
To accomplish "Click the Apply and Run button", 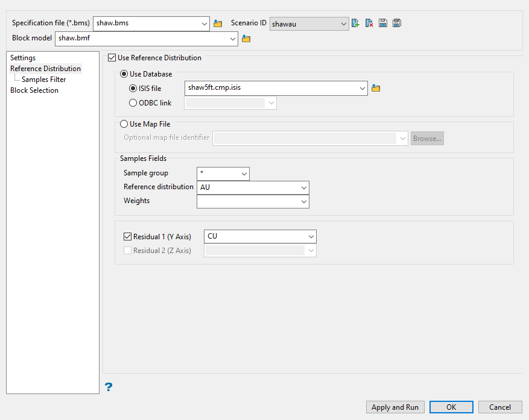I will click(394, 407).
